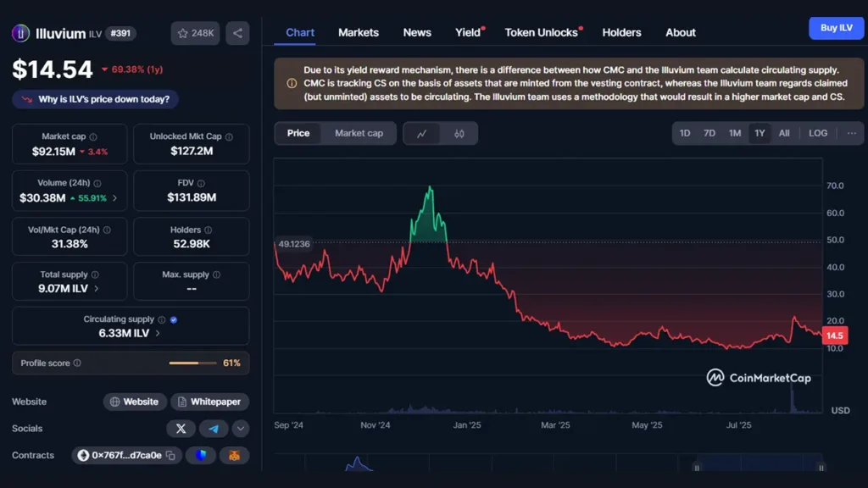Click the $127.2M unlocked market cap value
Viewport: 868px width, 488px height.
192,151
